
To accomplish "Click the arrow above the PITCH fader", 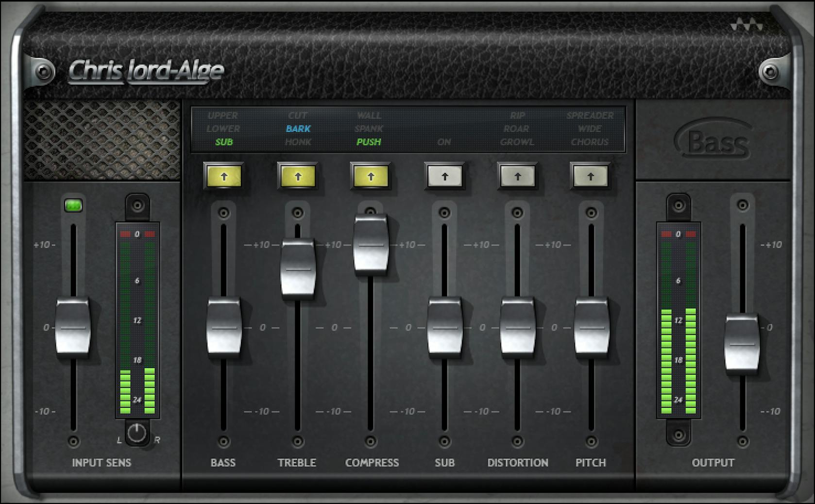I will 591,176.
